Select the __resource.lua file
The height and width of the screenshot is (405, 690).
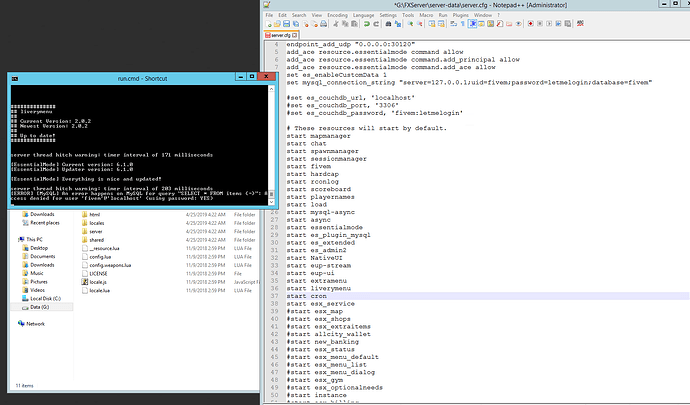pyautogui.click(x=104, y=248)
